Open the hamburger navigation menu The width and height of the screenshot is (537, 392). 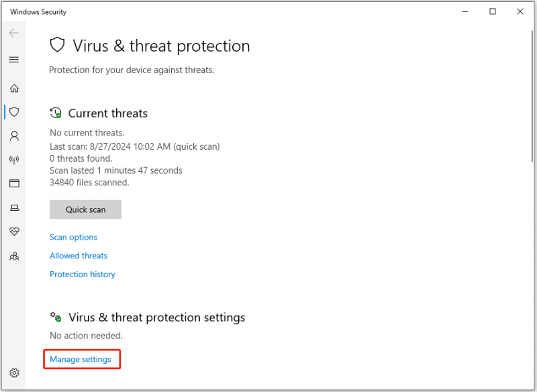13,60
